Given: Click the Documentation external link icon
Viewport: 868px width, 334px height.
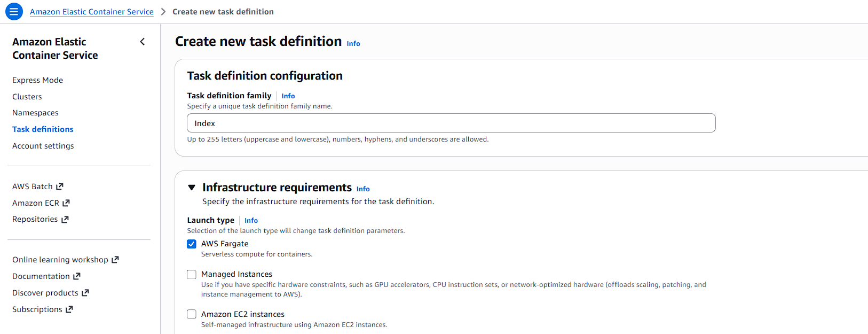Looking at the screenshot, I should pos(77,276).
